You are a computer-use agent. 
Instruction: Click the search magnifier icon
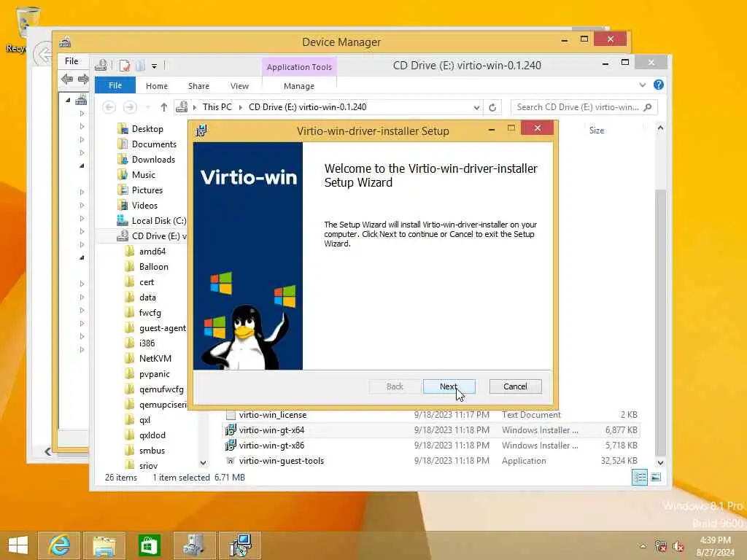[x=648, y=107]
